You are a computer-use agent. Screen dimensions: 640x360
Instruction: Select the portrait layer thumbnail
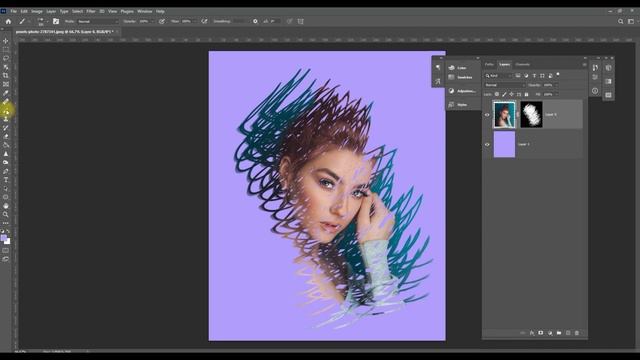pyautogui.click(x=504, y=115)
